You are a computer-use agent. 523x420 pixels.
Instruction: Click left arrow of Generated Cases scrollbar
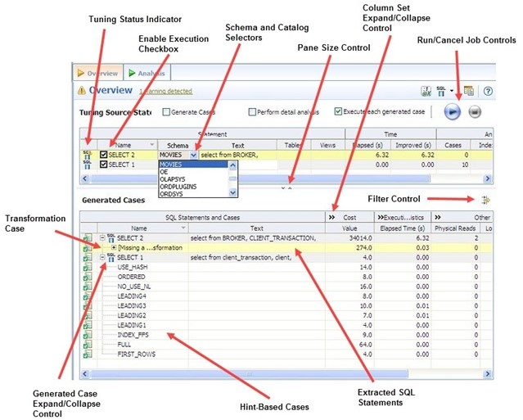(85, 373)
